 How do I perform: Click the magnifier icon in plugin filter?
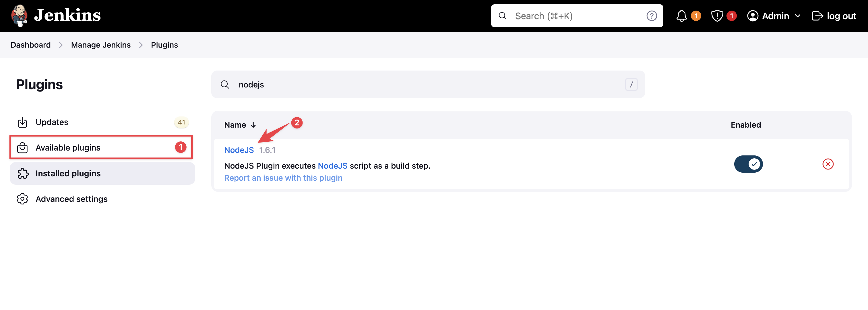click(x=225, y=85)
